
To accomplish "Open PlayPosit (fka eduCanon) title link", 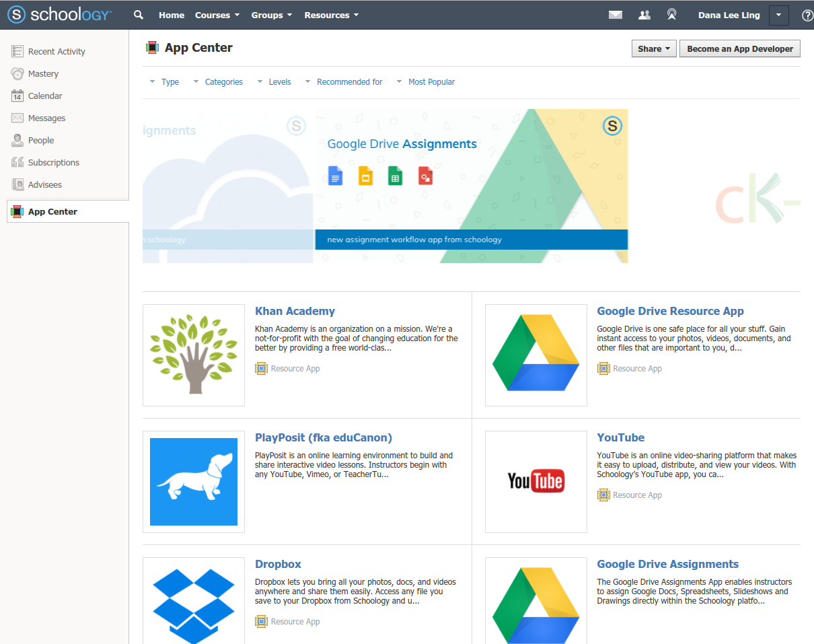I will (x=324, y=437).
